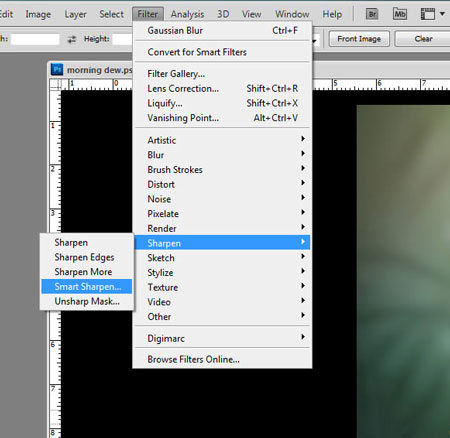
Task: Select the highlighted Sharpen submenu item
Action: point(222,243)
